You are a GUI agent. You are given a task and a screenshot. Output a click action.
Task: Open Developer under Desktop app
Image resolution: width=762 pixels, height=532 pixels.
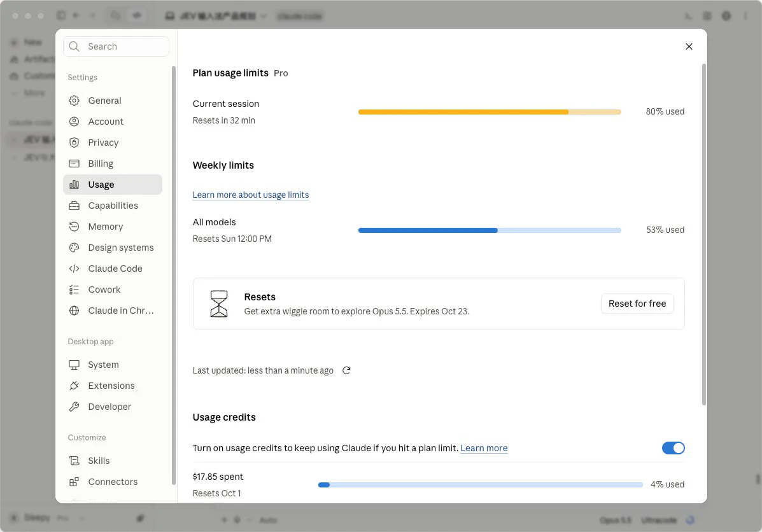pyautogui.click(x=112, y=407)
